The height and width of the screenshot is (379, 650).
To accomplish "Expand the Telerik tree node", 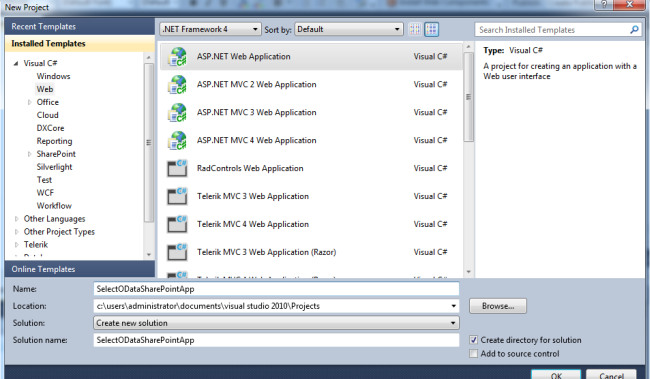I will (17, 245).
